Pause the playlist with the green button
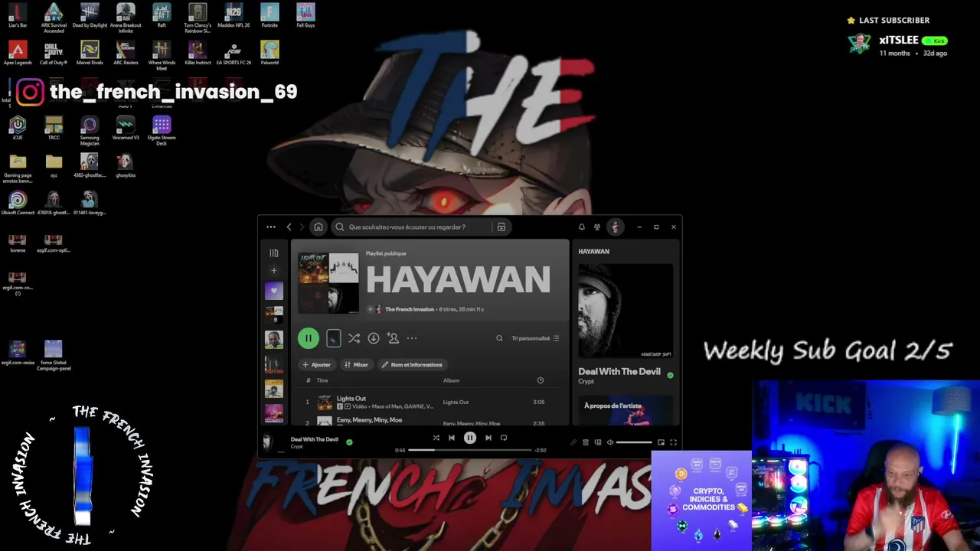 (309, 338)
